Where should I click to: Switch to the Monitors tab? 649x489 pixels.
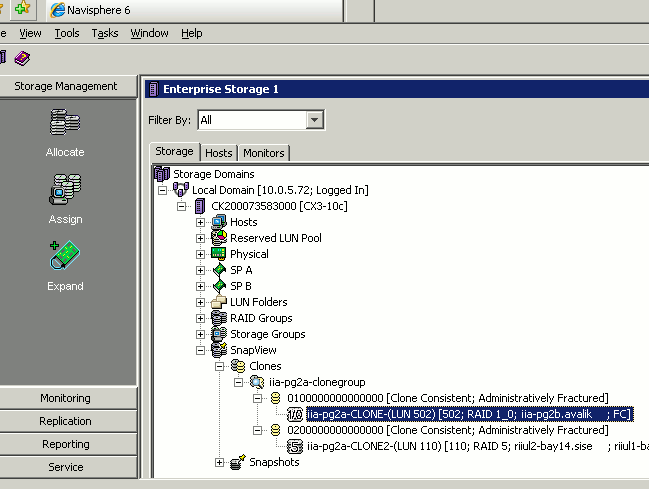(264, 153)
